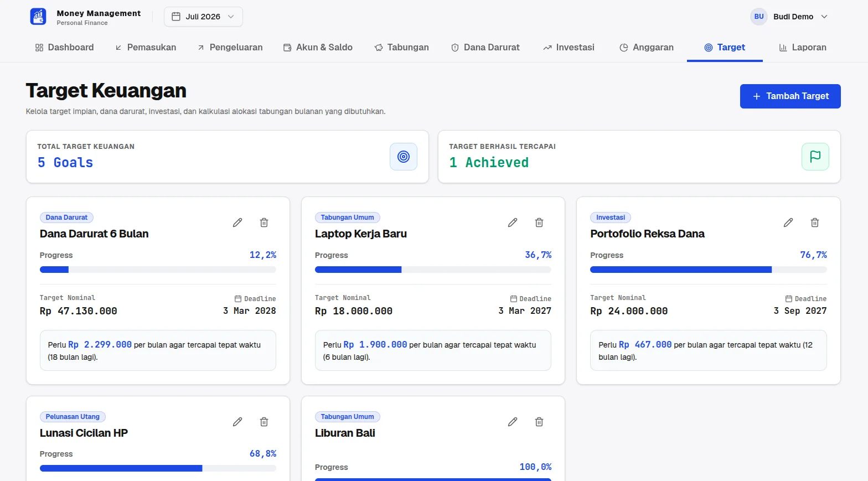Open the Juli 2026 month selector
868x481 pixels.
tap(203, 17)
